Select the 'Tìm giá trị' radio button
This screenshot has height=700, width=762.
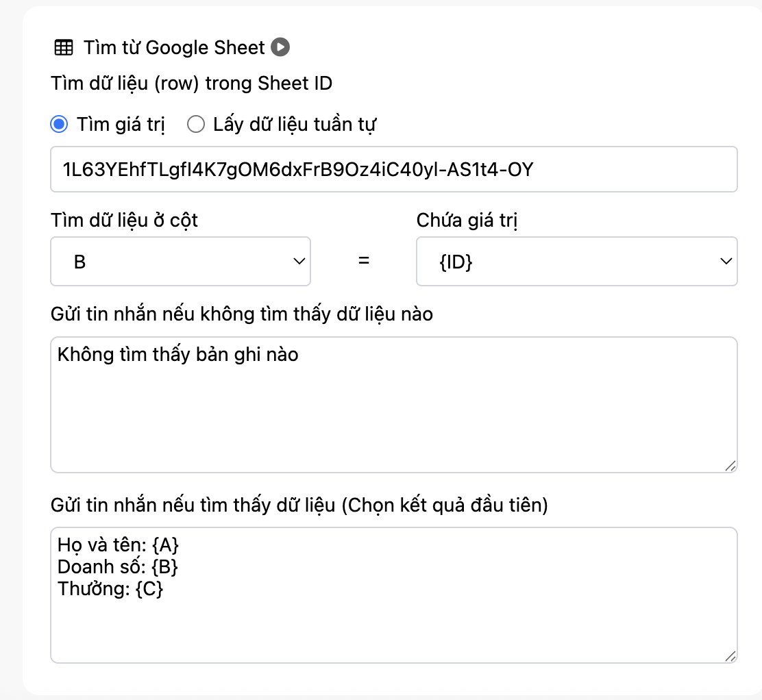click(x=60, y=124)
